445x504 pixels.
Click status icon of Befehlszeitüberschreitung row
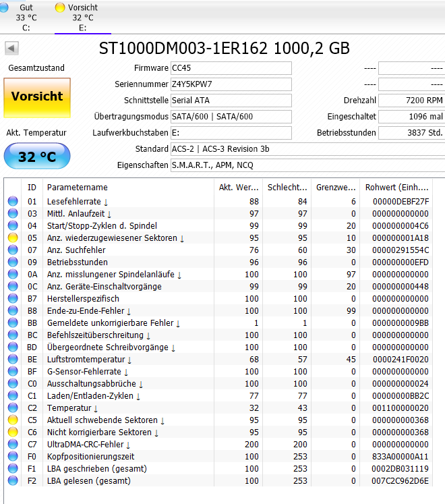click(13, 335)
